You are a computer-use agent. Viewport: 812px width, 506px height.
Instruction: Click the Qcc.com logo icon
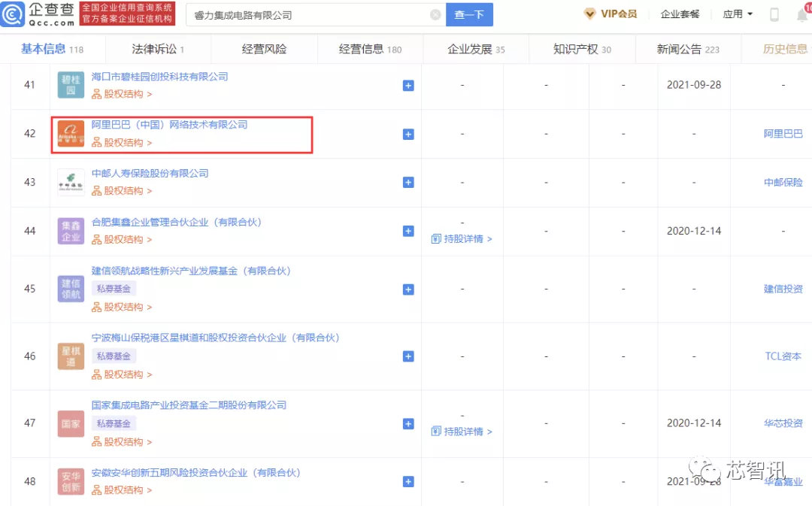click(13, 14)
